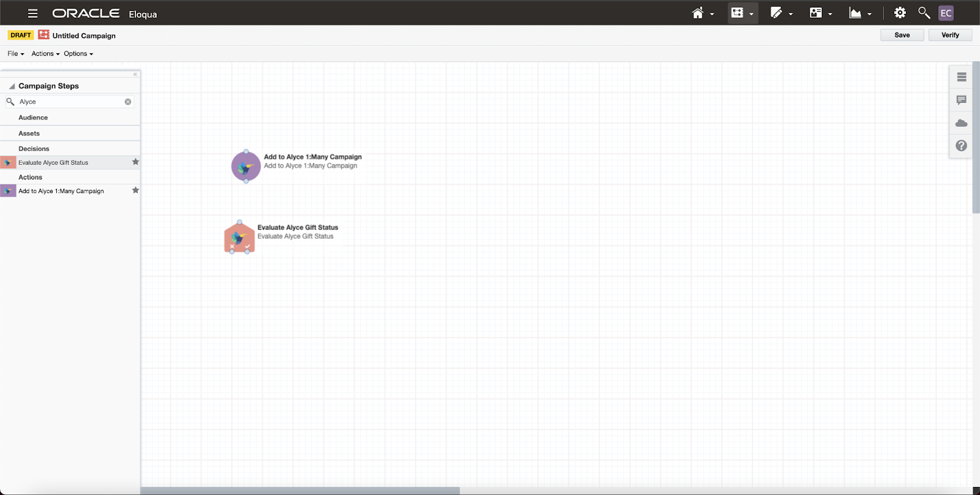Select Evaluate Alyce Gift Status list item
The image size is (980, 495).
coord(70,163)
